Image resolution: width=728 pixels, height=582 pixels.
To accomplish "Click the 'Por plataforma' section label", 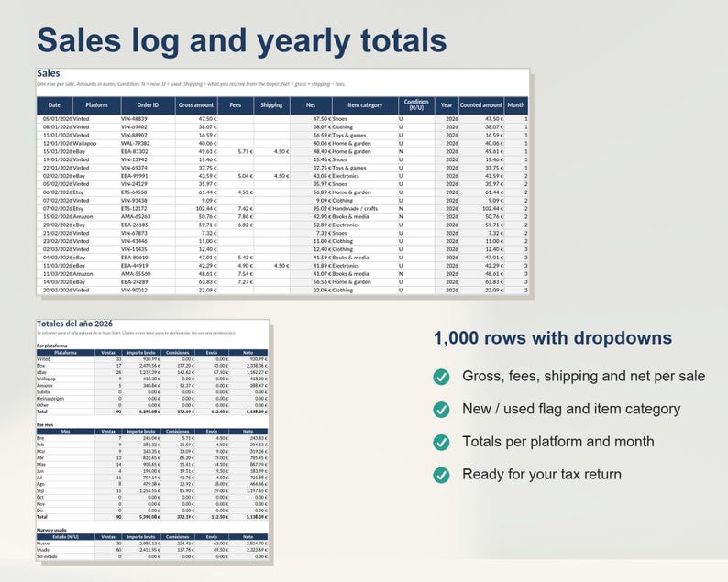I will tap(52, 346).
